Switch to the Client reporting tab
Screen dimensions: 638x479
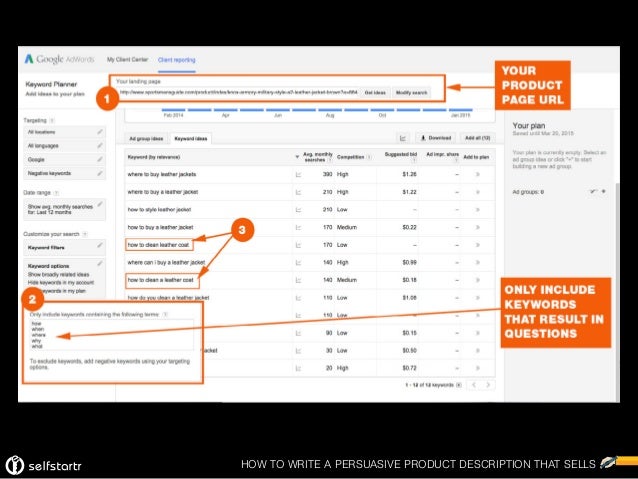[177, 60]
